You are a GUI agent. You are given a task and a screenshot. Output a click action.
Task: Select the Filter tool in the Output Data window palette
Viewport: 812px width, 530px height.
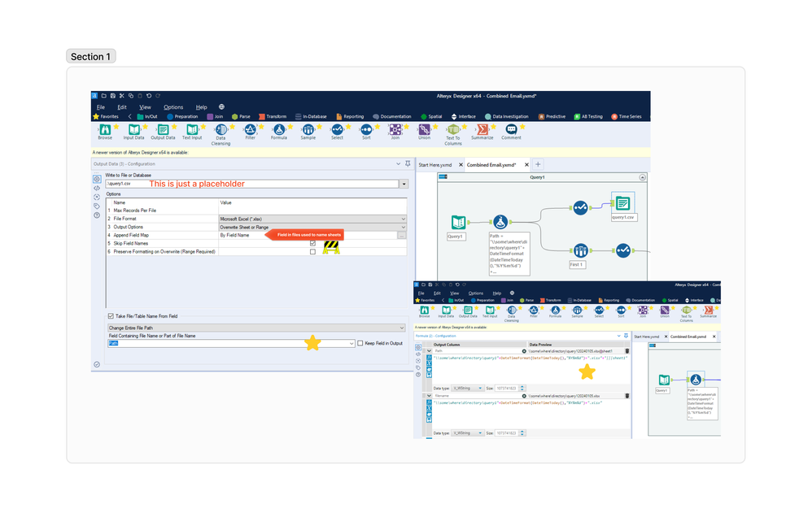pos(250,132)
